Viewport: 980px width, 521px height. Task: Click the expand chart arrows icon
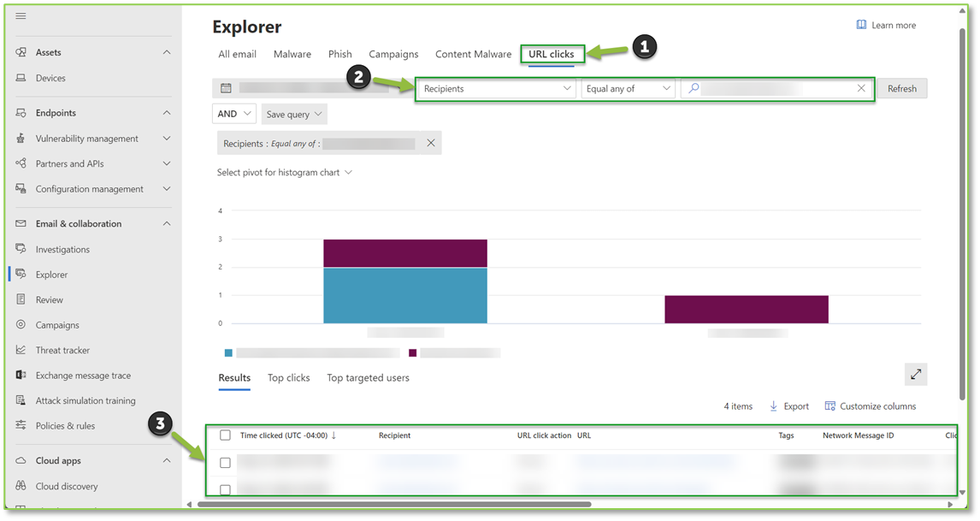(x=915, y=374)
